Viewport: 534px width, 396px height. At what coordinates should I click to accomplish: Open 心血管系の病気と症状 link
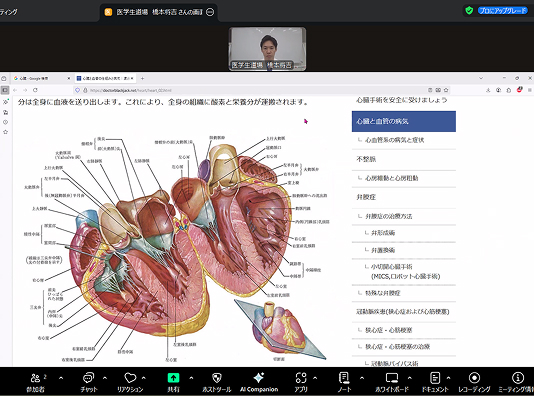coord(394,140)
